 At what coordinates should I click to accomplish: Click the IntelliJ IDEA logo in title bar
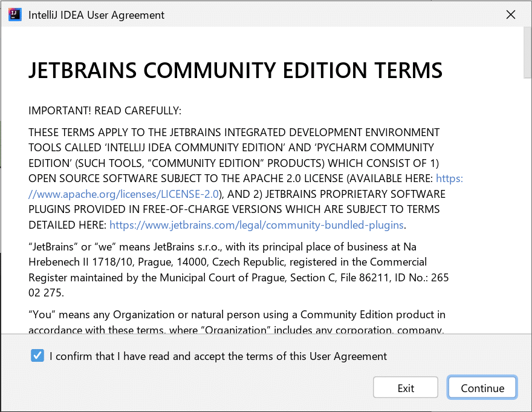point(15,15)
